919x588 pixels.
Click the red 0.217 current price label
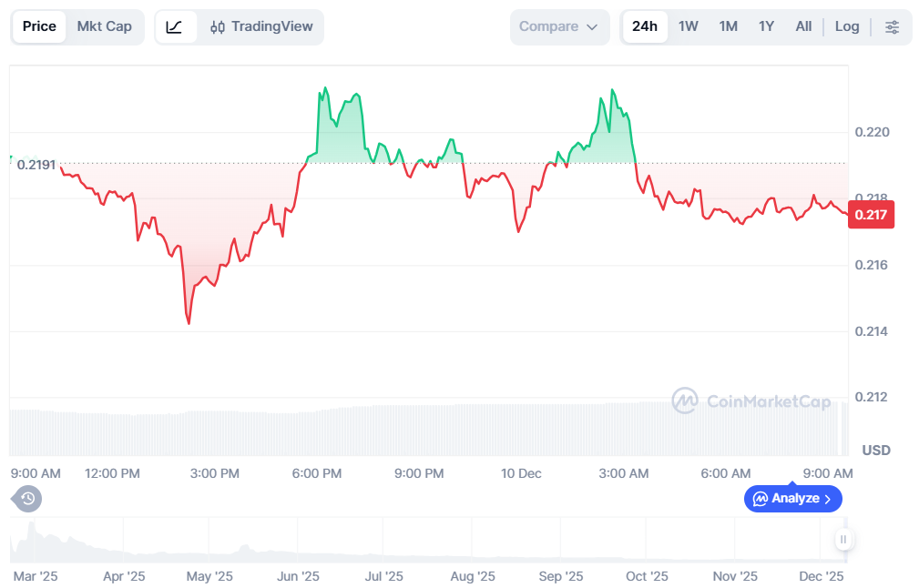(x=871, y=215)
